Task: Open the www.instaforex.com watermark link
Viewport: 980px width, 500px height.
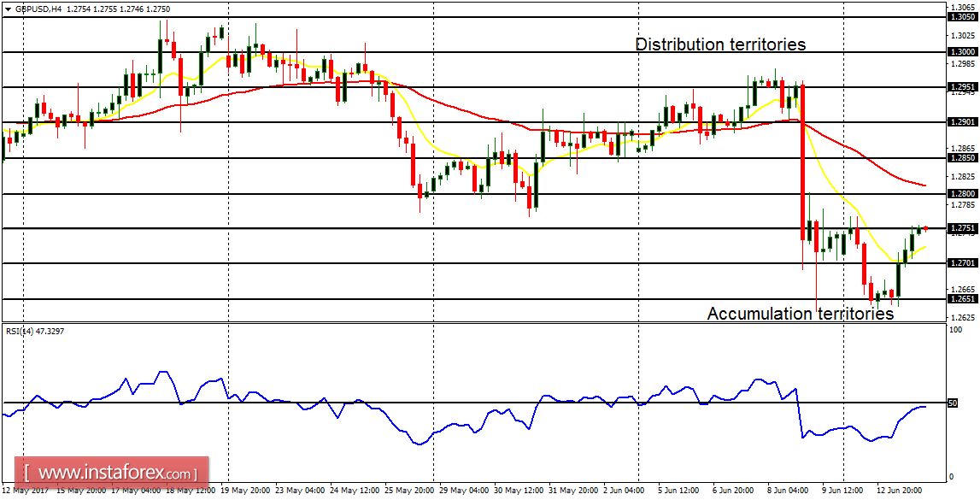Action: coord(112,472)
